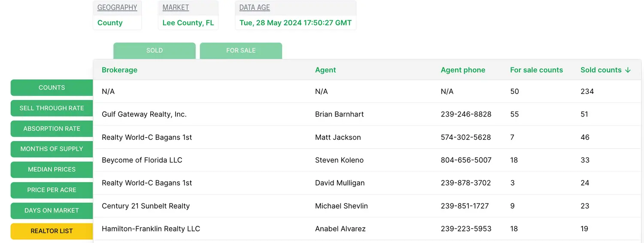644x243 pixels.
Task: Sort table by Brokerage column header
Action: click(119, 70)
